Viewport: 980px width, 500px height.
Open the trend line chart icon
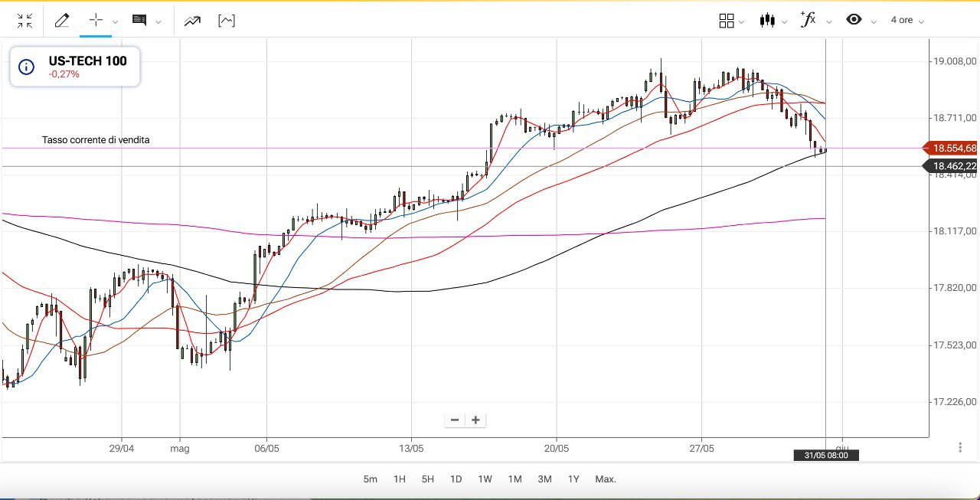(192, 21)
